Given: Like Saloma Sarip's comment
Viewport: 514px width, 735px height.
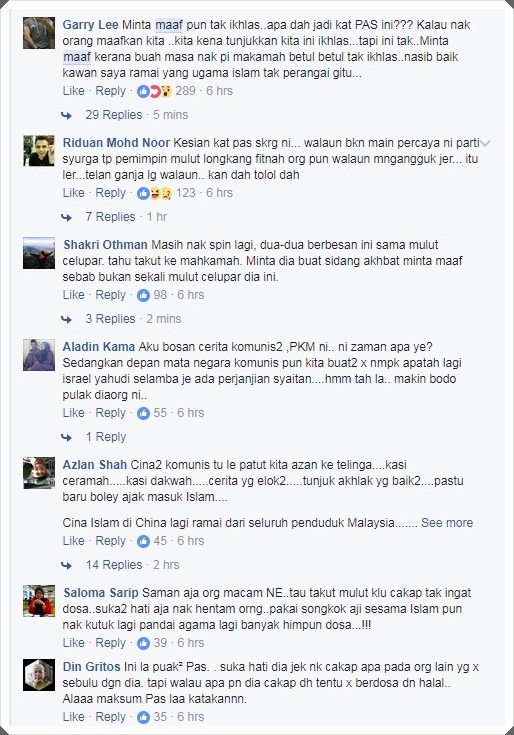Looking at the screenshot, I should (74, 643).
